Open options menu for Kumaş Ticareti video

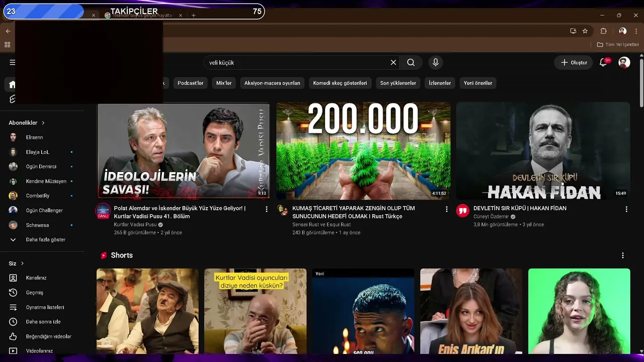(x=446, y=209)
